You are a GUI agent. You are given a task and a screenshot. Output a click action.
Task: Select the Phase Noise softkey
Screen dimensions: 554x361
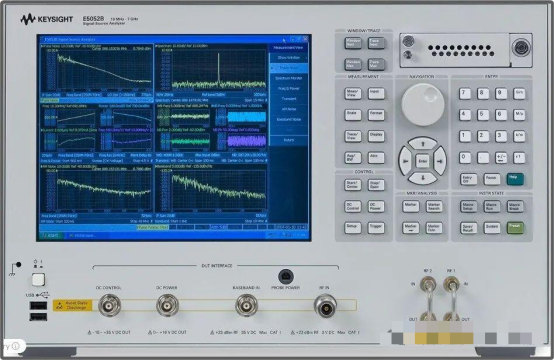click(289, 68)
